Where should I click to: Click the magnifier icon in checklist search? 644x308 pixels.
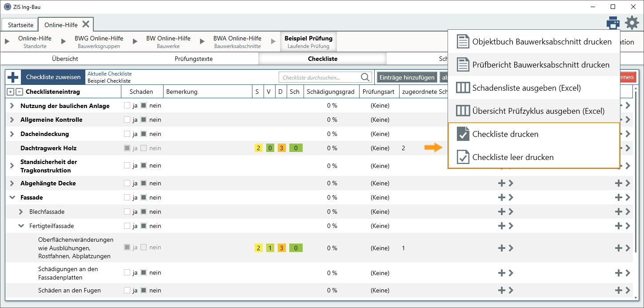(365, 77)
